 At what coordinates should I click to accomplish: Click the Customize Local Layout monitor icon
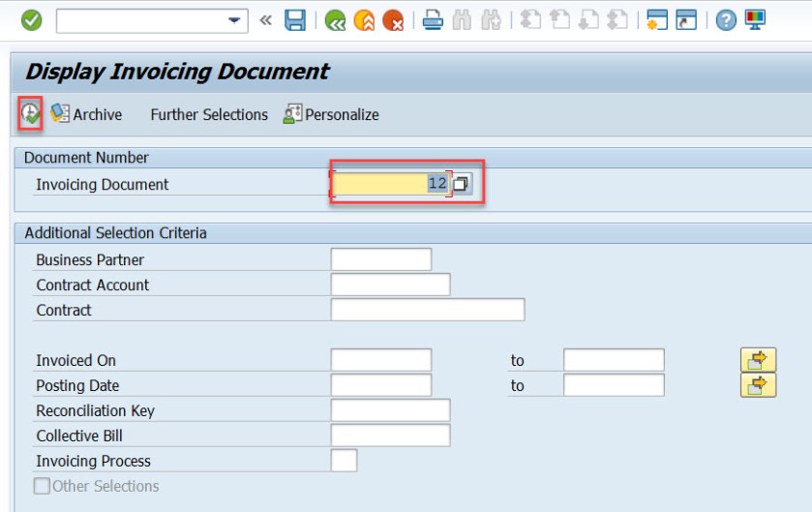[755, 20]
